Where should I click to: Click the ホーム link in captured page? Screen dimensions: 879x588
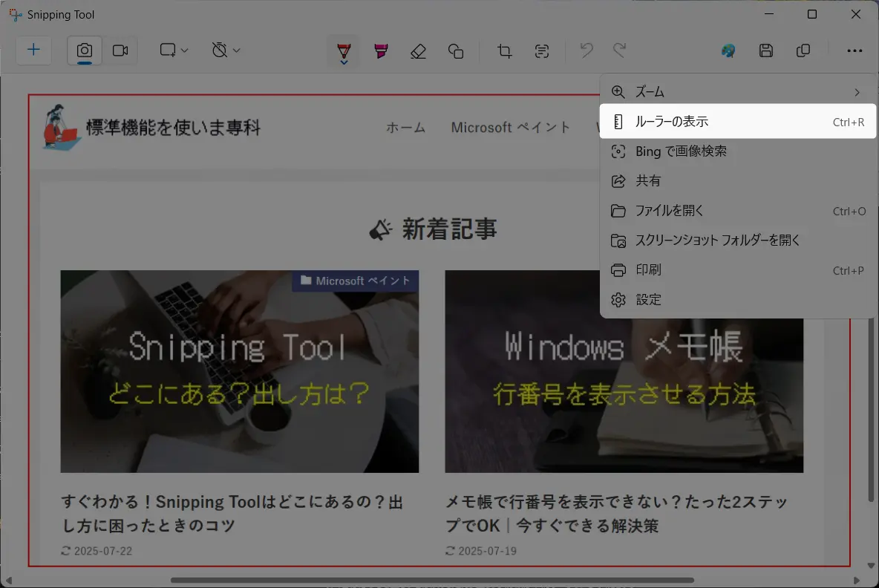(406, 128)
